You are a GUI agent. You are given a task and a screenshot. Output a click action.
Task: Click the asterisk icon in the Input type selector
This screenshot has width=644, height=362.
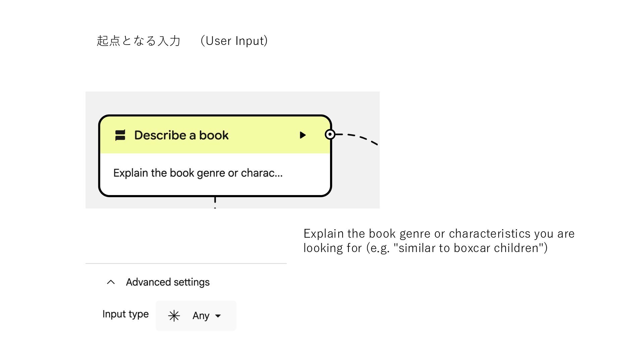click(x=174, y=316)
